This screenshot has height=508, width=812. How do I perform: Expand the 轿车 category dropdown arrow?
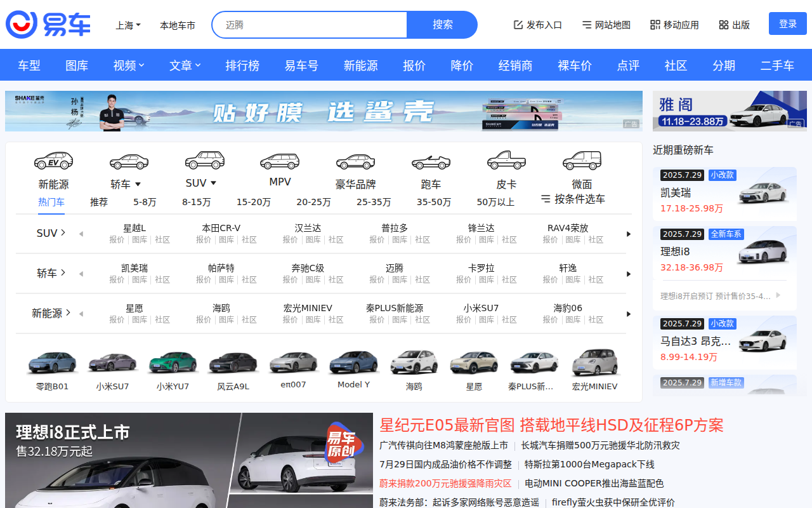[x=138, y=185]
